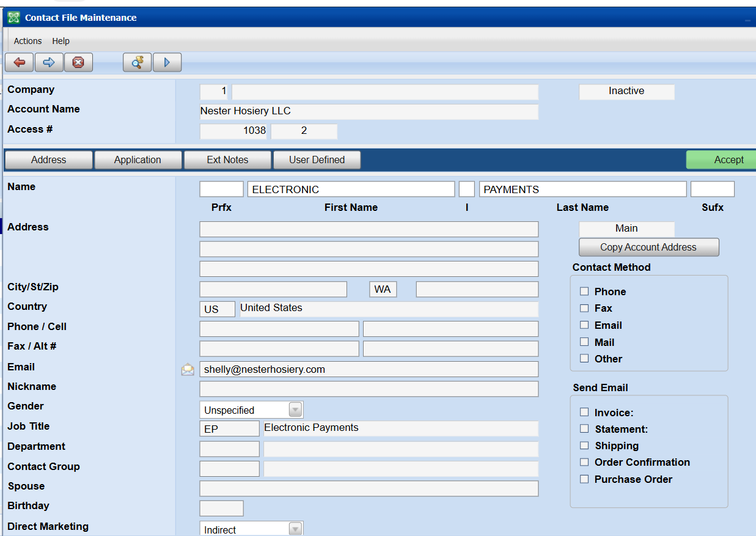Click the Prfx name prefix field
This screenshot has height=536, width=756.
pyautogui.click(x=221, y=189)
